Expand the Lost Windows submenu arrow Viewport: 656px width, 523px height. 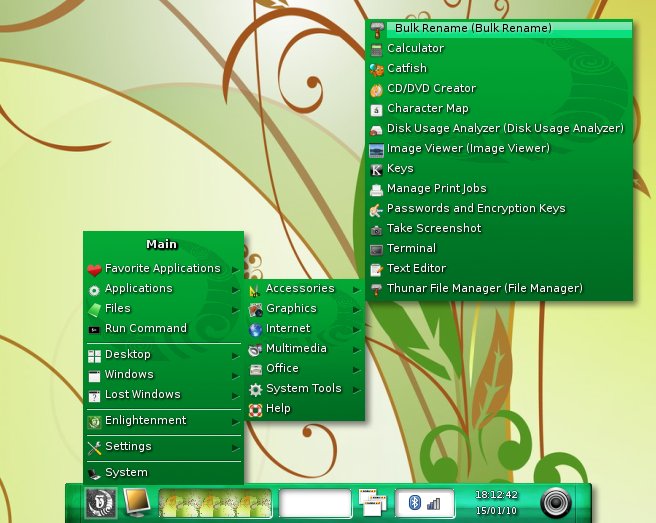[236, 396]
